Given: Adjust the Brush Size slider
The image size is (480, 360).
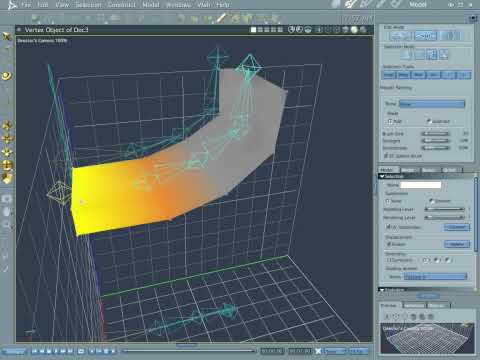Looking at the screenshot, I should point(435,134).
